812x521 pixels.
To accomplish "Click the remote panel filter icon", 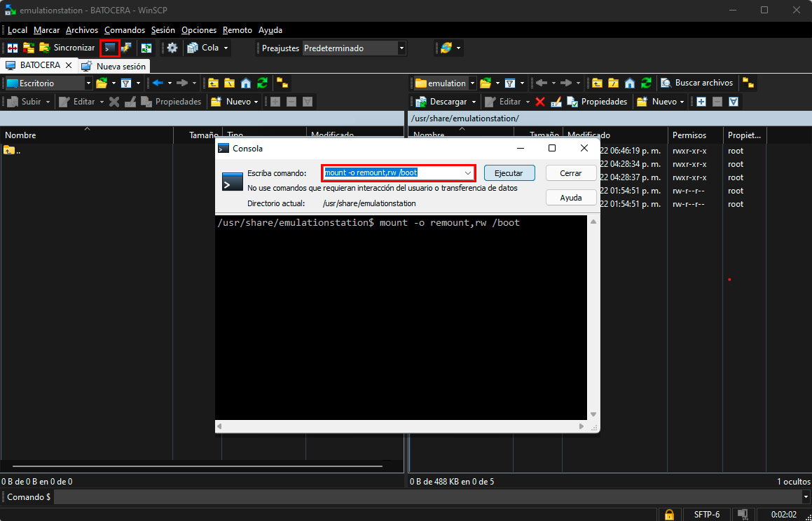I will click(x=510, y=83).
